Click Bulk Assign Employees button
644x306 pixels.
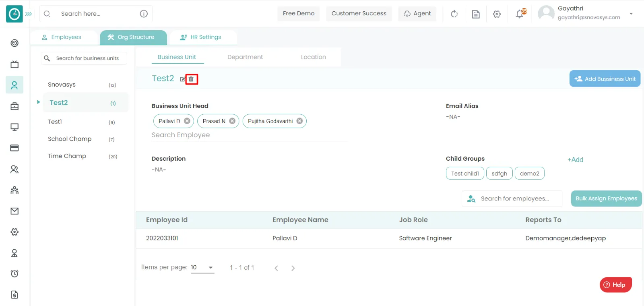tap(606, 198)
